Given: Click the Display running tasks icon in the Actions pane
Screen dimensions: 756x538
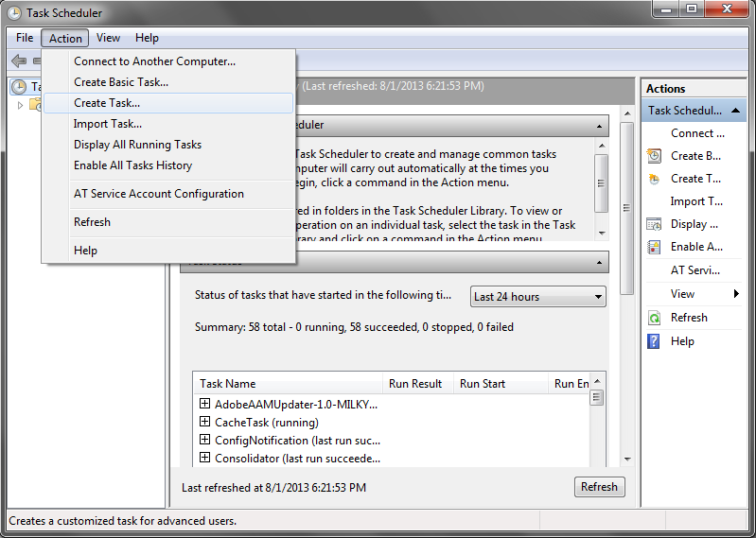Looking at the screenshot, I should [654, 224].
